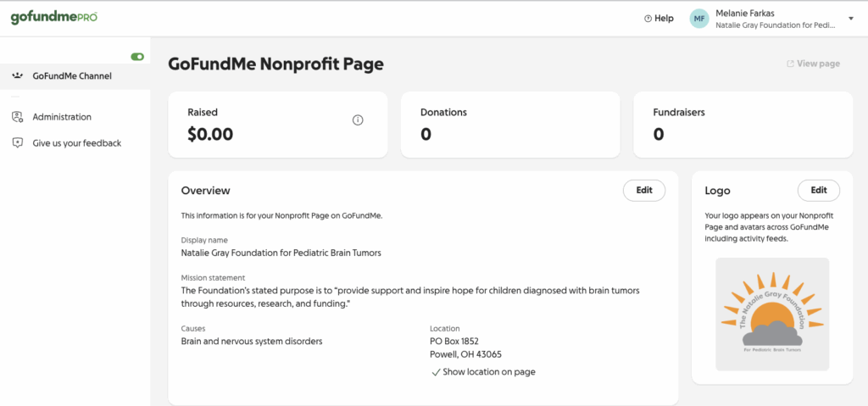The image size is (868, 406).
Task: Select Give us your feedback
Action: [77, 143]
